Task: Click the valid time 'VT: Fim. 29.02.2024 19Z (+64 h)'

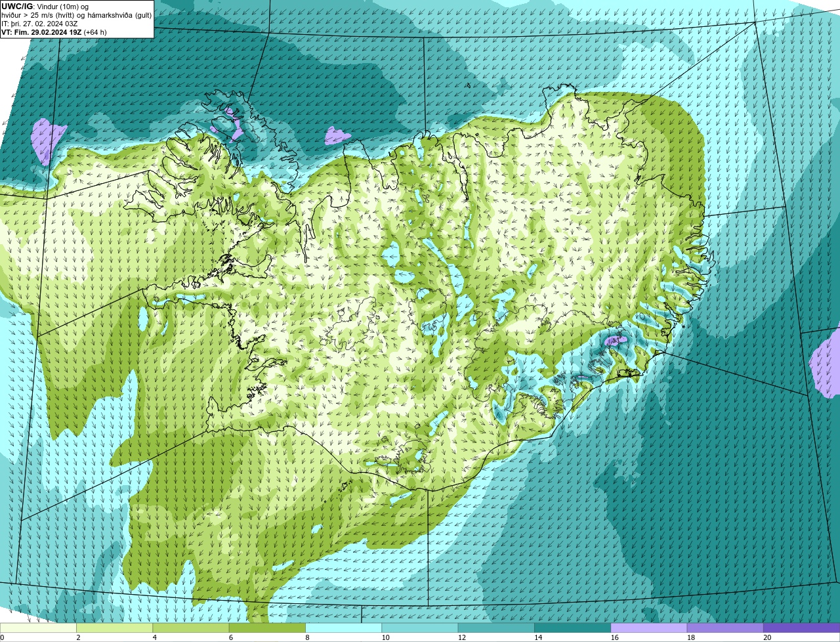Action: click(x=54, y=32)
